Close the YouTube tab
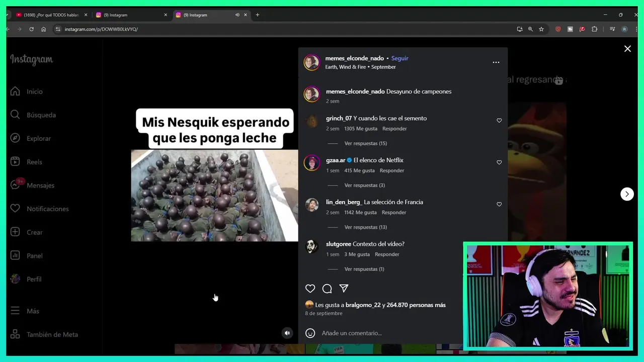 (86, 15)
